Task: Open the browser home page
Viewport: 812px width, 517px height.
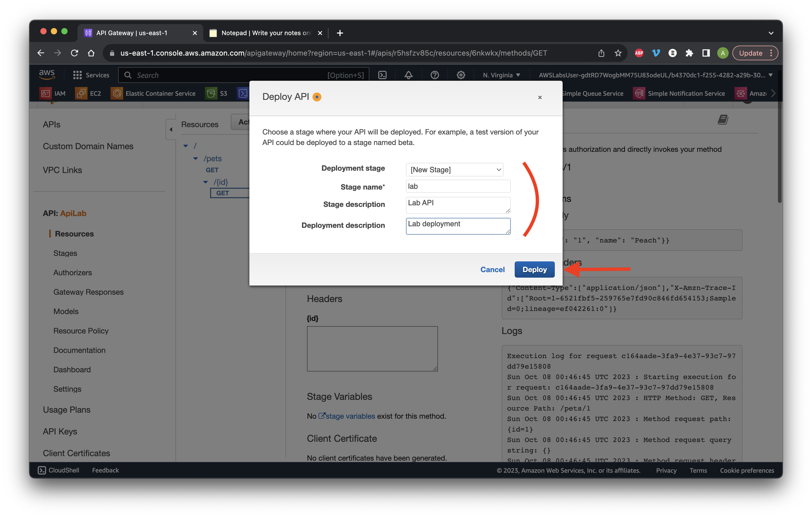Action: pos(91,53)
